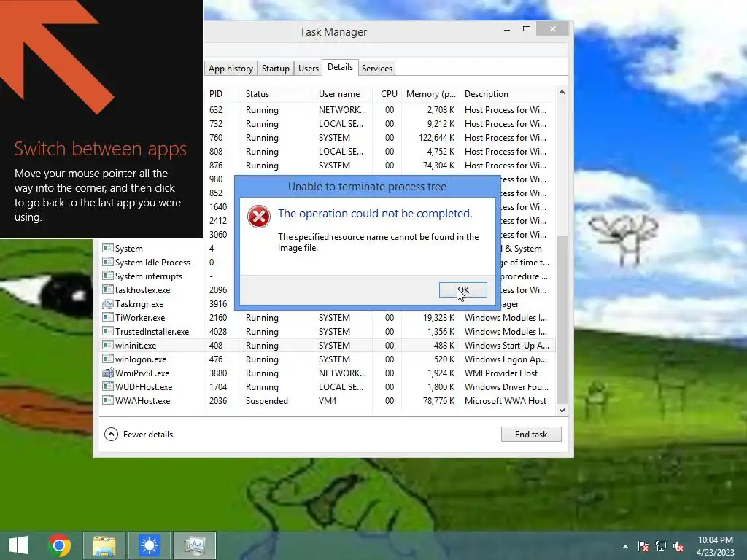Open the Startup tab
Screen dimensions: 747x560
275,68
